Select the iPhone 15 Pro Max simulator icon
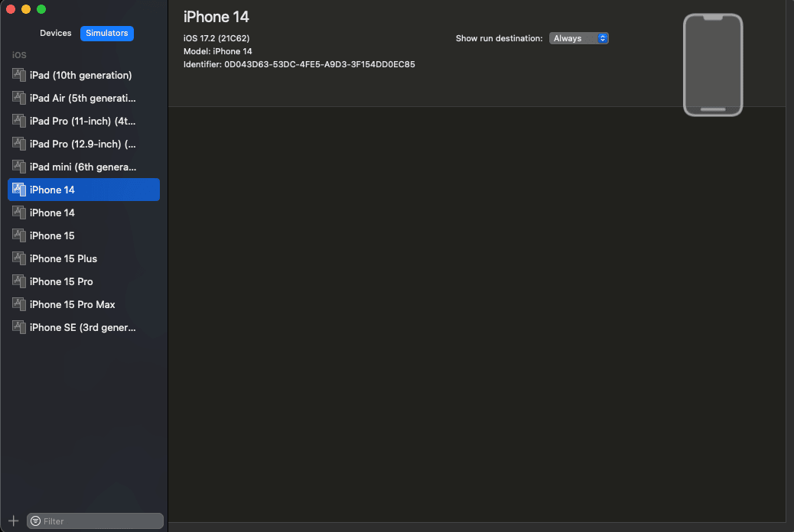Image resolution: width=794 pixels, height=532 pixels. click(x=18, y=304)
